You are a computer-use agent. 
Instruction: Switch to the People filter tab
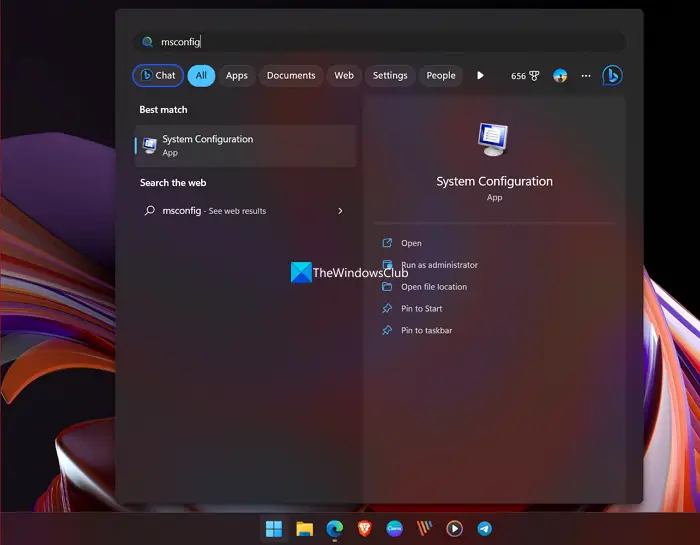tap(441, 76)
